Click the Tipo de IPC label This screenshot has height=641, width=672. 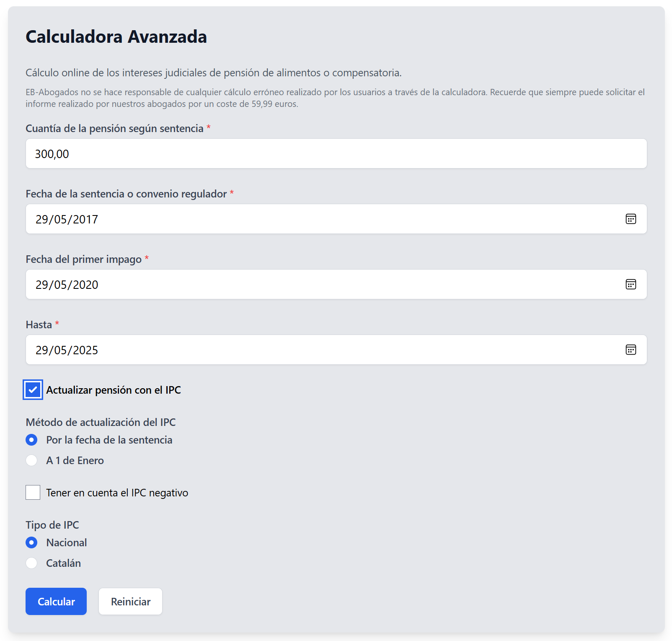(x=52, y=525)
